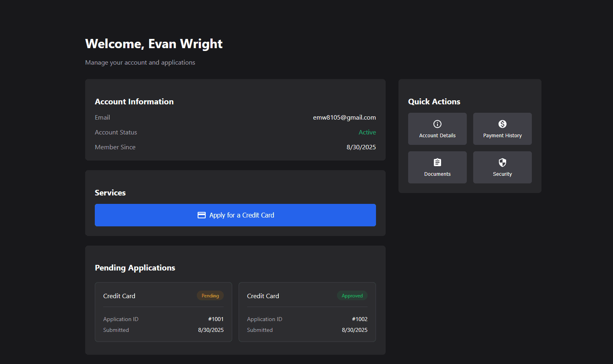The image size is (613, 364).
Task: Click the Services heading
Action: point(110,193)
